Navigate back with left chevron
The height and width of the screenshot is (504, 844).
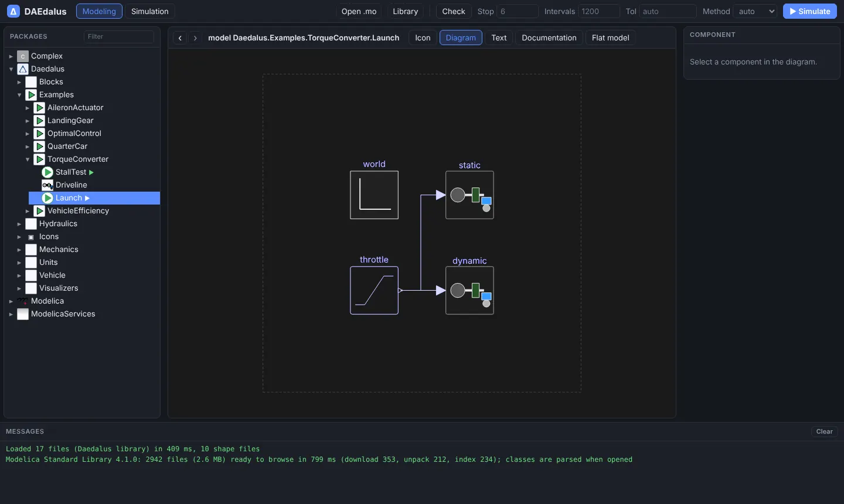[181, 38]
